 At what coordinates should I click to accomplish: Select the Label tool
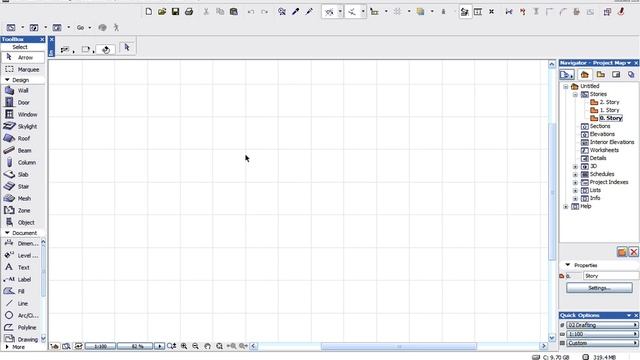tap(20, 280)
